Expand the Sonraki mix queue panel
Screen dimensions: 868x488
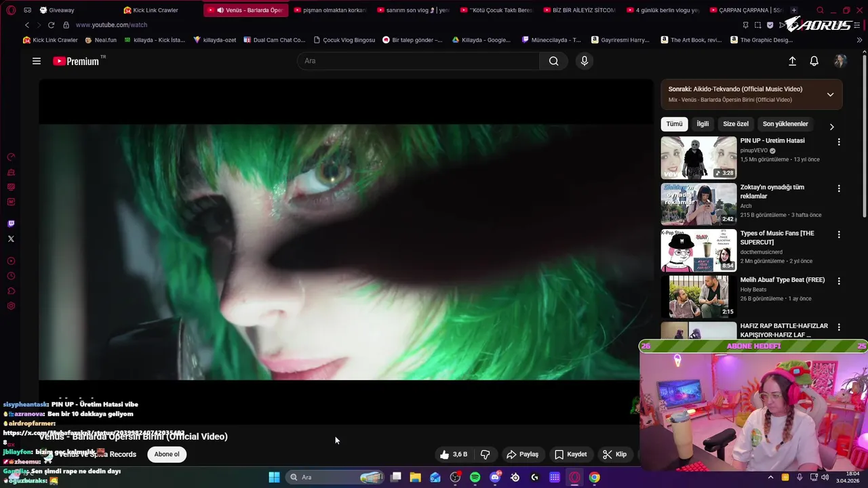coord(830,94)
